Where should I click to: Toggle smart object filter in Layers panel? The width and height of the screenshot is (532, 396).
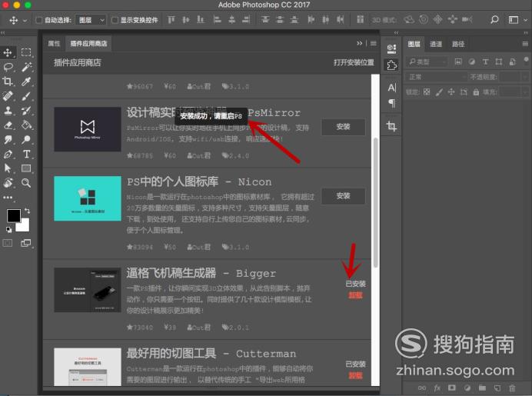512,62
